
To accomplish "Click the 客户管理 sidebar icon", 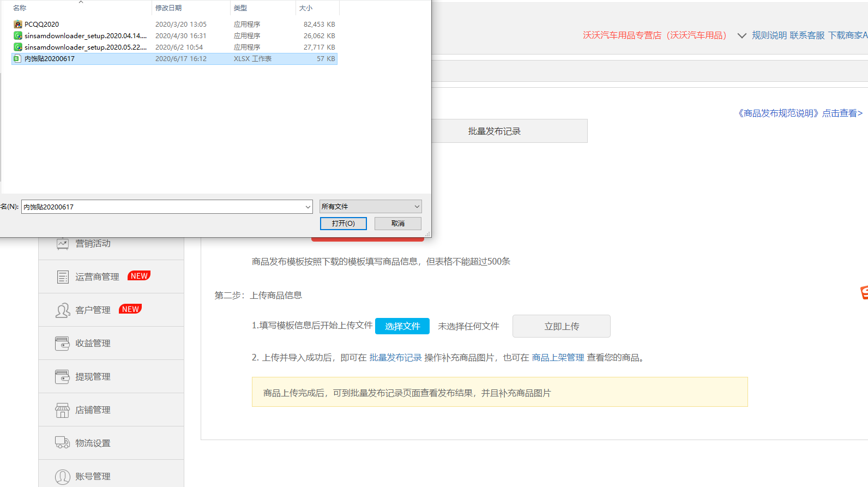I will pos(63,310).
